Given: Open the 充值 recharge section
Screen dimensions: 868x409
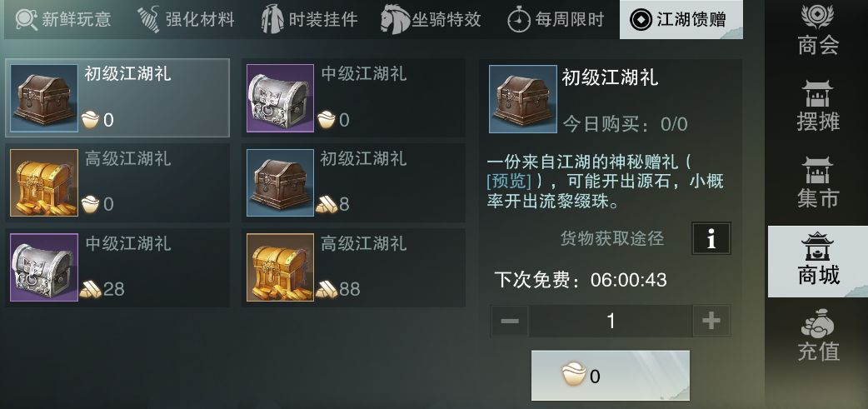Looking at the screenshot, I should point(818,336).
